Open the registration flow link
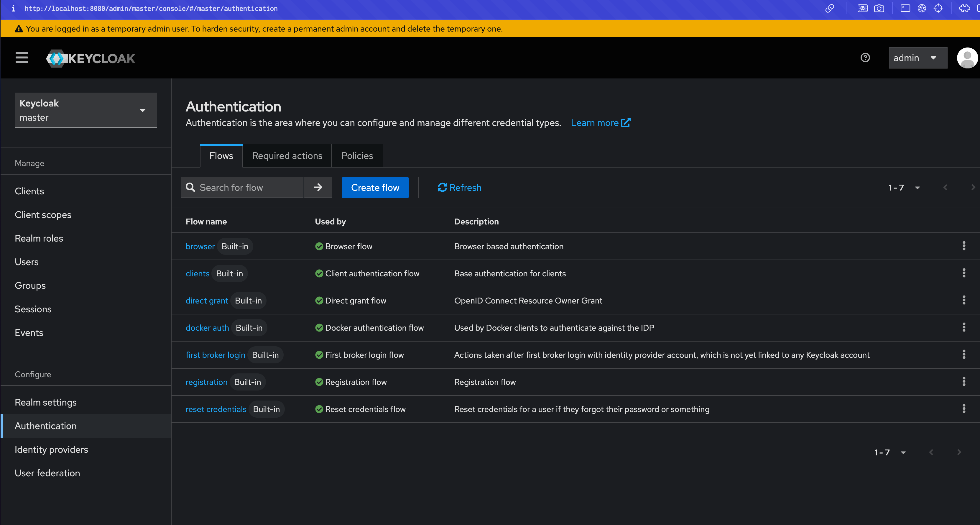980x525 pixels. (206, 382)
